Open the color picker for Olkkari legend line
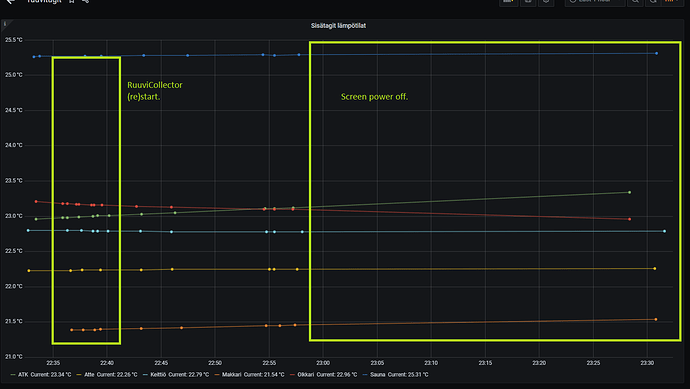 click(293, 375)
